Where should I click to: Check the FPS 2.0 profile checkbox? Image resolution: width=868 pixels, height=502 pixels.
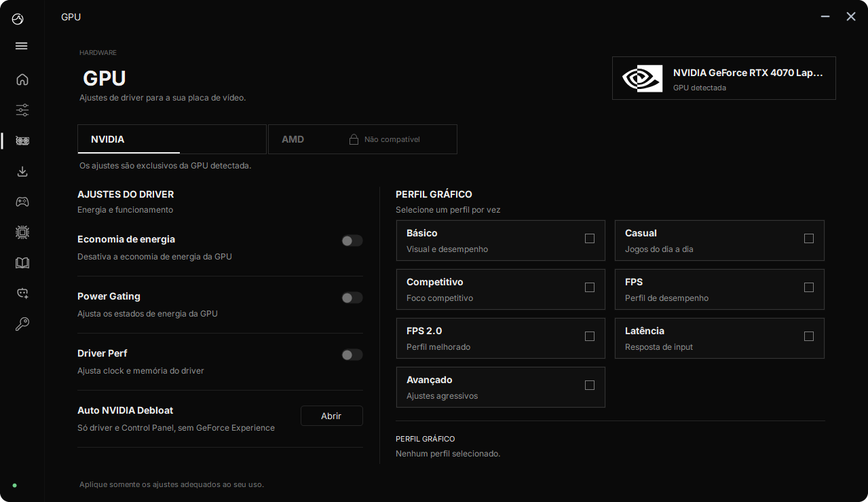[x=590, y=336]
